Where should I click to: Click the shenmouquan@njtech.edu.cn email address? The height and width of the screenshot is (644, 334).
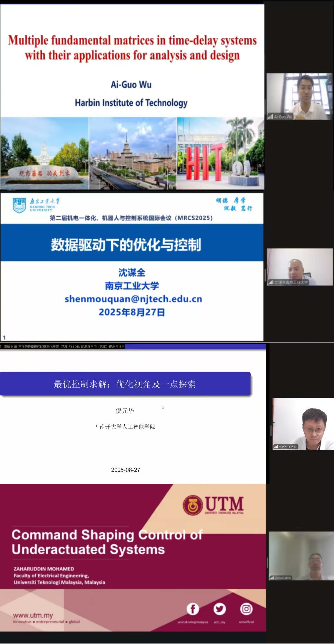[x=133, y=299]
